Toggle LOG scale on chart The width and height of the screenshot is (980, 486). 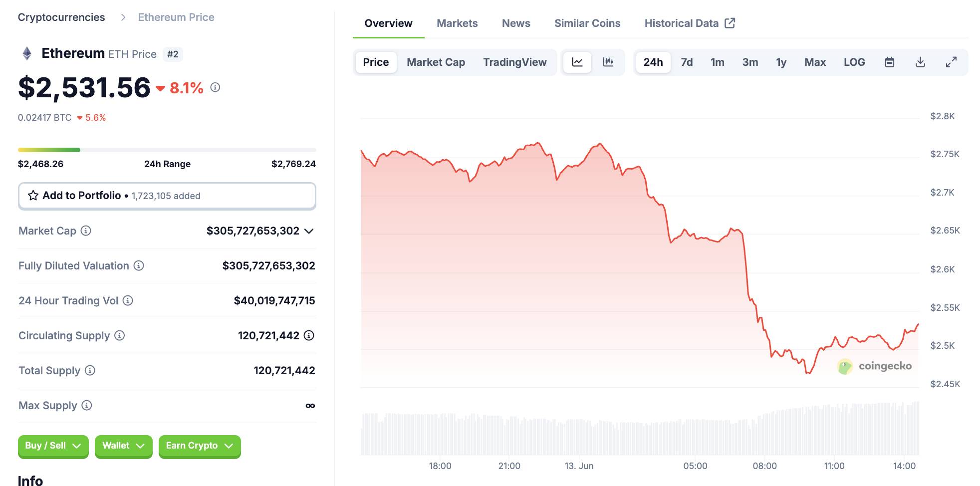pyautogui.click(x=854, y=62)
